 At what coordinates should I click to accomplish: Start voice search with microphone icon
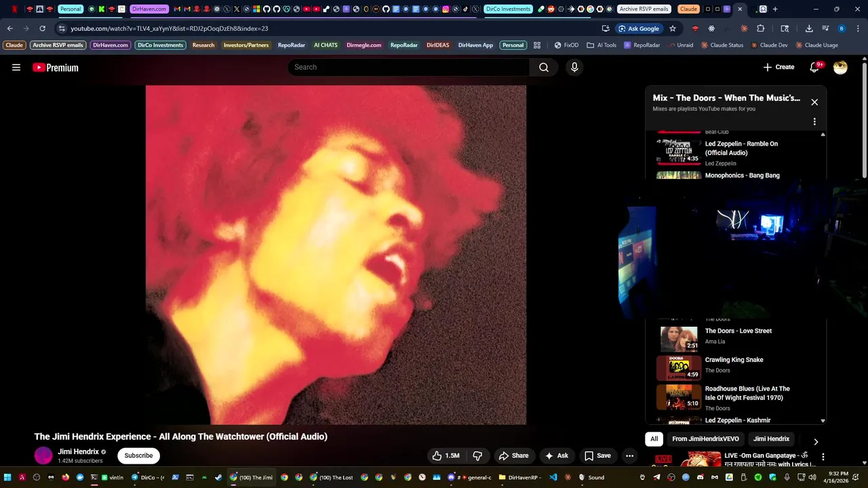point(574,67)
